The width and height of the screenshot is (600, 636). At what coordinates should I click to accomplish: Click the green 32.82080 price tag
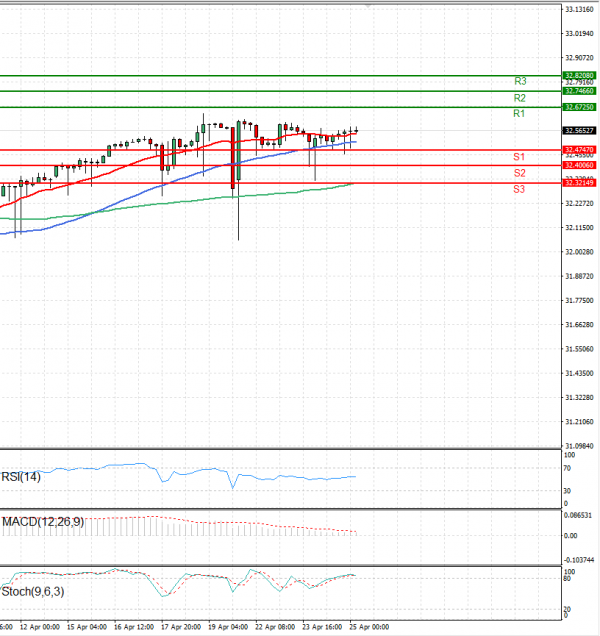579,75
